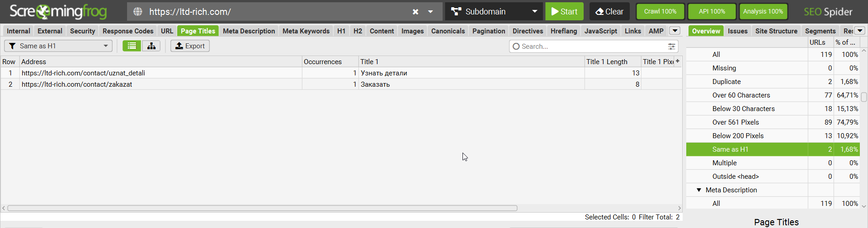Viewport: 868px width, 228px height.
Task: Click the Clear button
Action: (609, 12)
